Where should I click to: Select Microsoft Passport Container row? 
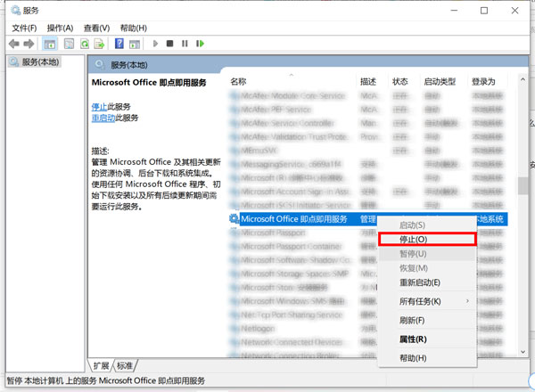point(368,246)
